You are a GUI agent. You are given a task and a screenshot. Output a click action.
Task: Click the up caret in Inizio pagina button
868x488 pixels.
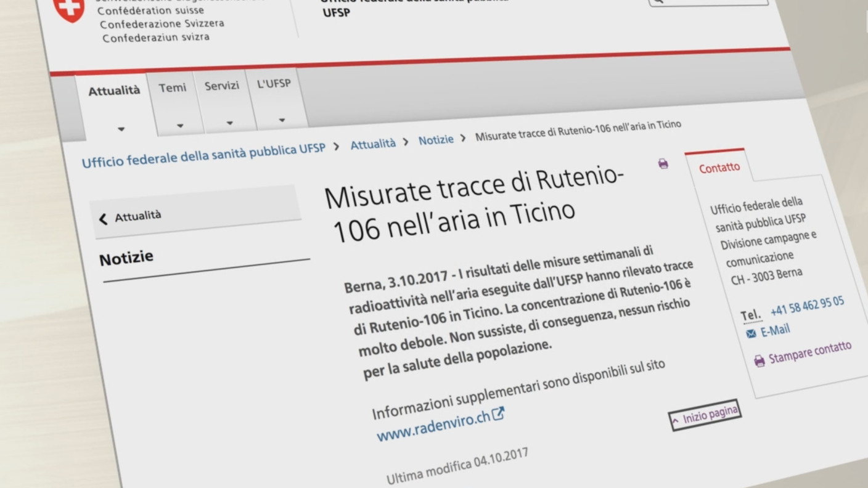pos(675,421)
